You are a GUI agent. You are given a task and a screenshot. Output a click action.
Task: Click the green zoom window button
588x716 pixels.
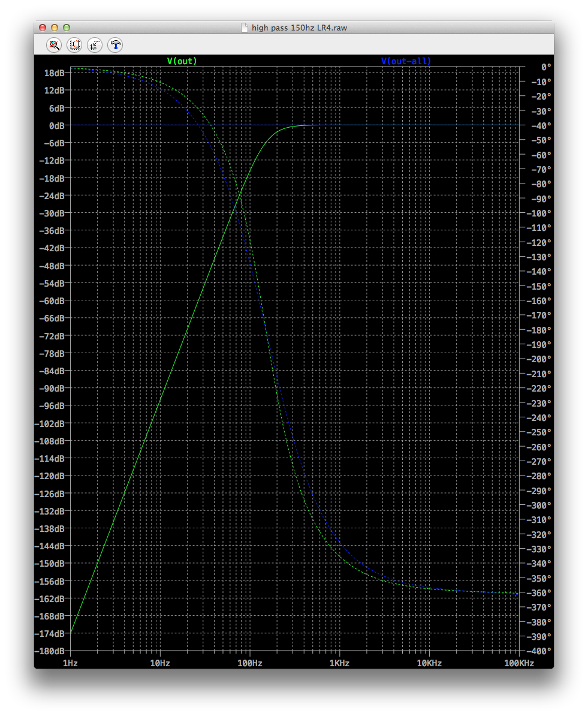pos(66,28)
